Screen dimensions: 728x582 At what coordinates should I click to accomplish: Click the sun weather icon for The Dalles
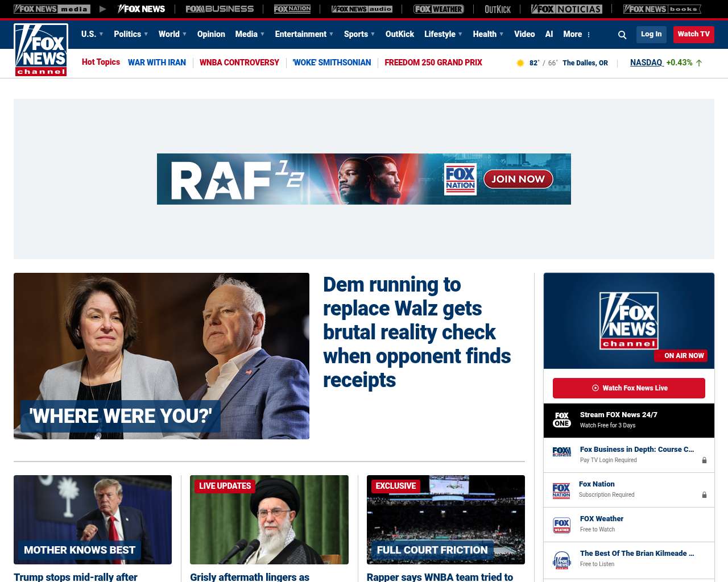pyautogui.click(x=520, y=63)
